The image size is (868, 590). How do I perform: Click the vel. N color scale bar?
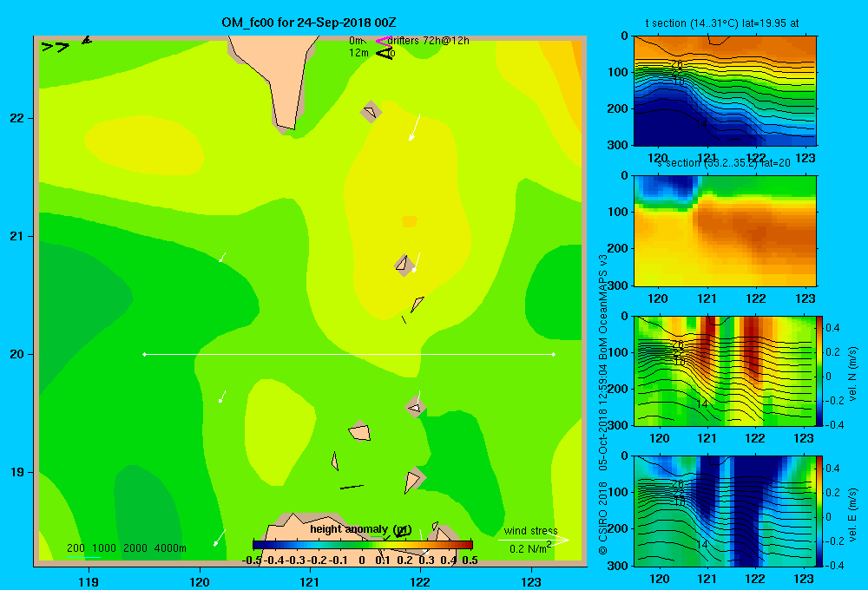point(819,370)
